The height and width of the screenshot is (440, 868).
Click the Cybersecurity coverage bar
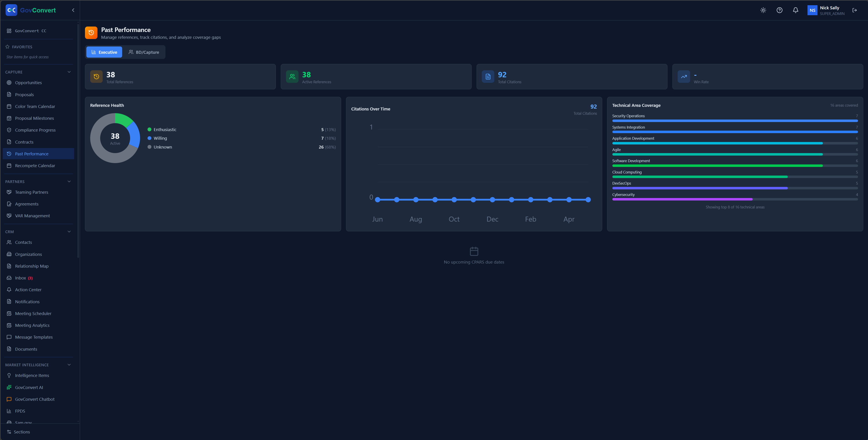coord(735,199)
